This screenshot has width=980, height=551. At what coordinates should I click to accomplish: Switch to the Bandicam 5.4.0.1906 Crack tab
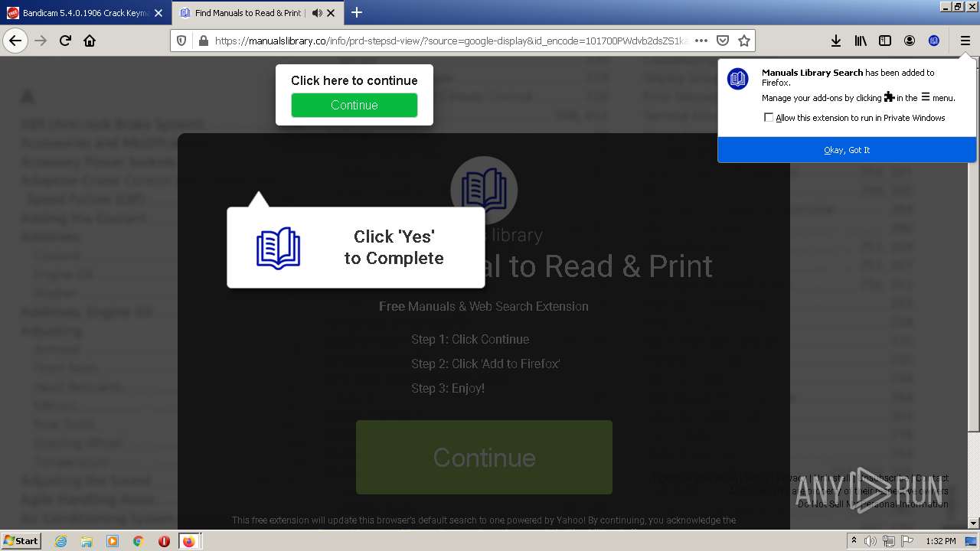(85, 13)
